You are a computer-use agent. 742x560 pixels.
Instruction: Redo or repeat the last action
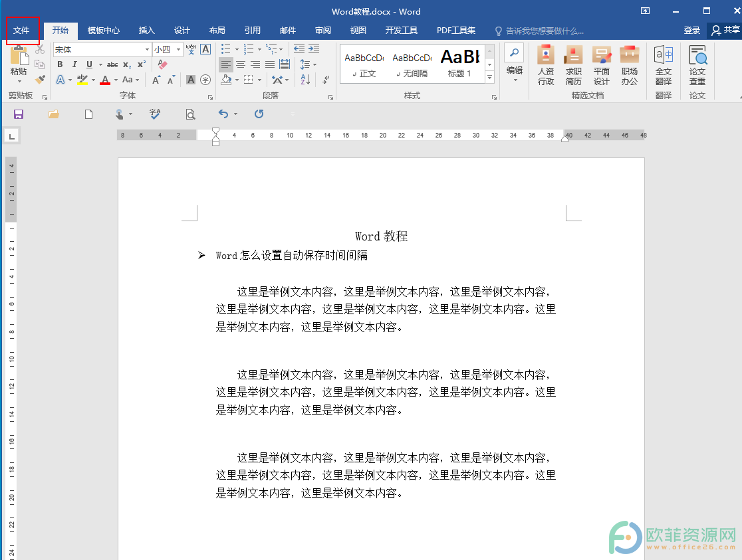(259, 114)
